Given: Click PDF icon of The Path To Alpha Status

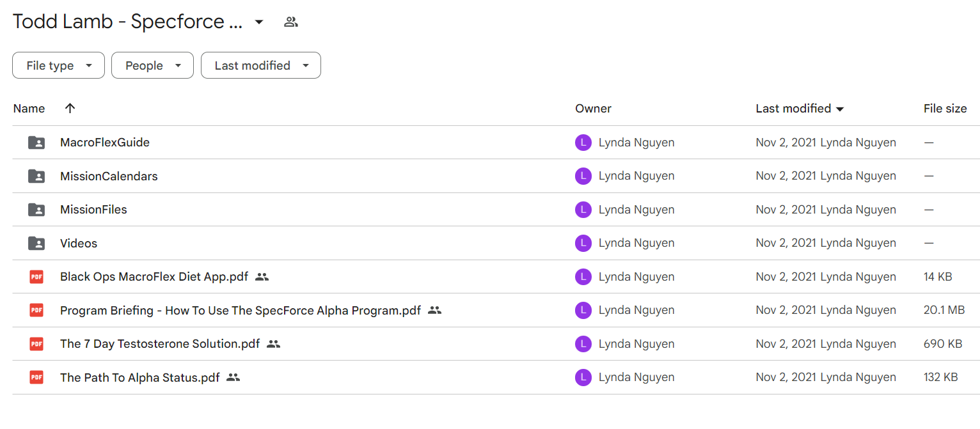Looking at the screenshot, I should (36, 377).
